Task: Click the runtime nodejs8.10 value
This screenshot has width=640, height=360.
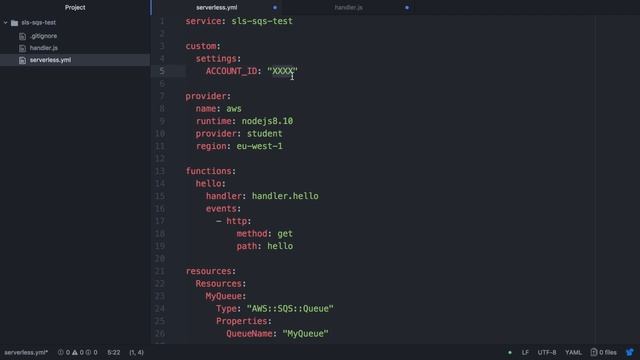Action: pos(267,121)
